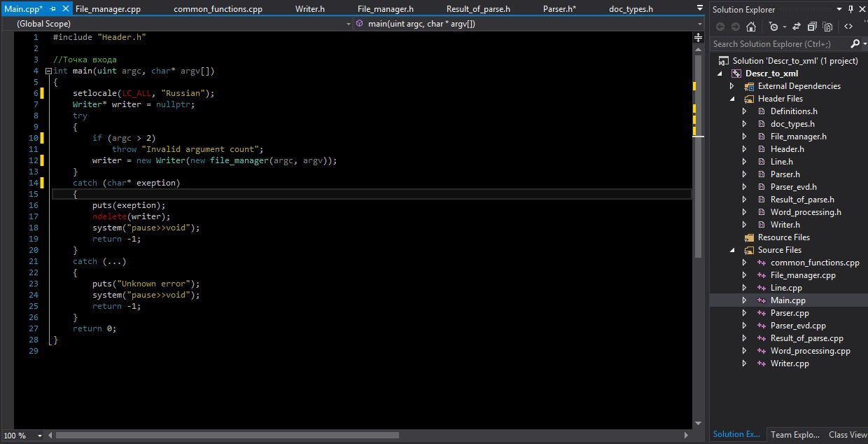Viewport: 868px width, 444px height.
Task: Click Result_of_parse.h file icon in tree
Action: point(762,200)
